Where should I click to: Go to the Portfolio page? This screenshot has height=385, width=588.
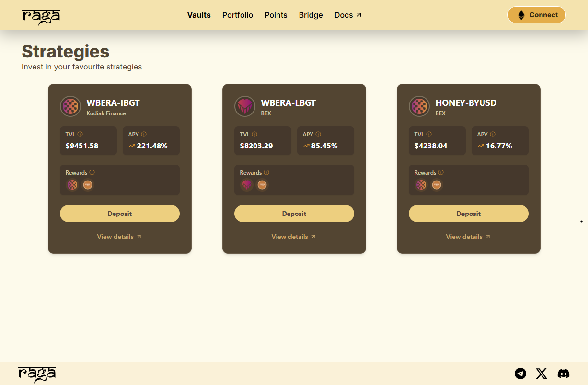click(x=238, y=15)
